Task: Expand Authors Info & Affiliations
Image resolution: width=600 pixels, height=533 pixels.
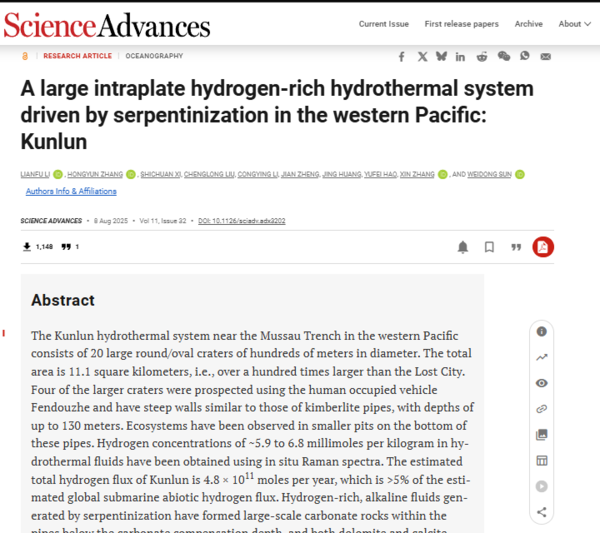Action: (x=71, y=191)
